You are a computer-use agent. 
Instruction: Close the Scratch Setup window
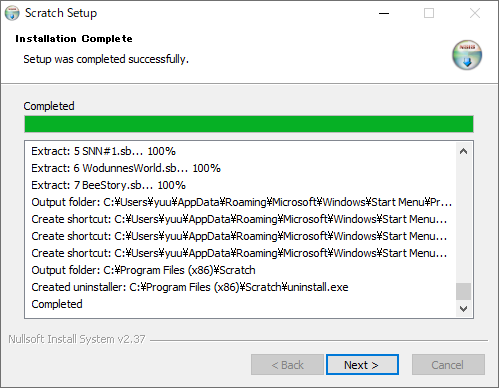click(x=475, y=13)
